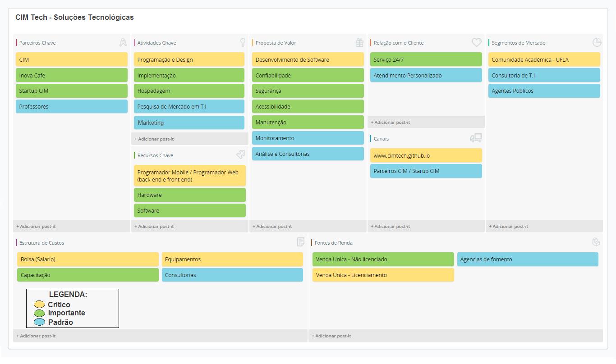Click the Relação com o Cliente heart icon
616x364 pixels.
pyautogui.click(x=477, y=42)
